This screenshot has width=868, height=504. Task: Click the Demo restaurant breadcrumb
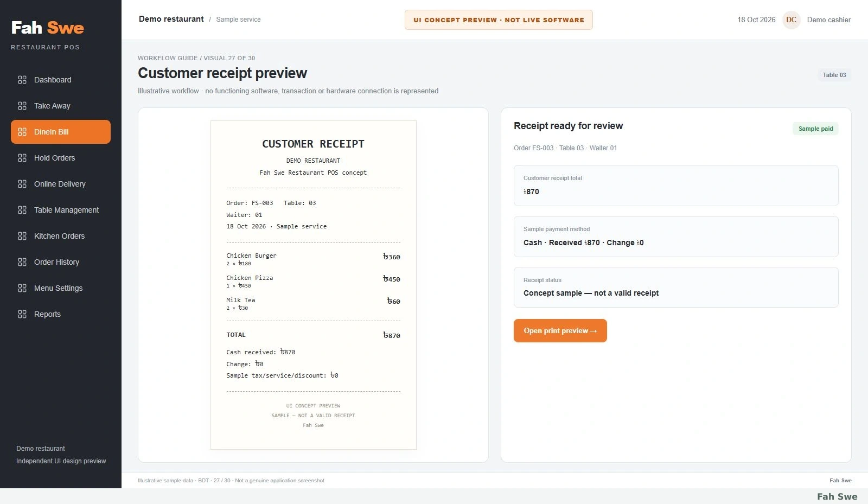(x=171, y=19)
